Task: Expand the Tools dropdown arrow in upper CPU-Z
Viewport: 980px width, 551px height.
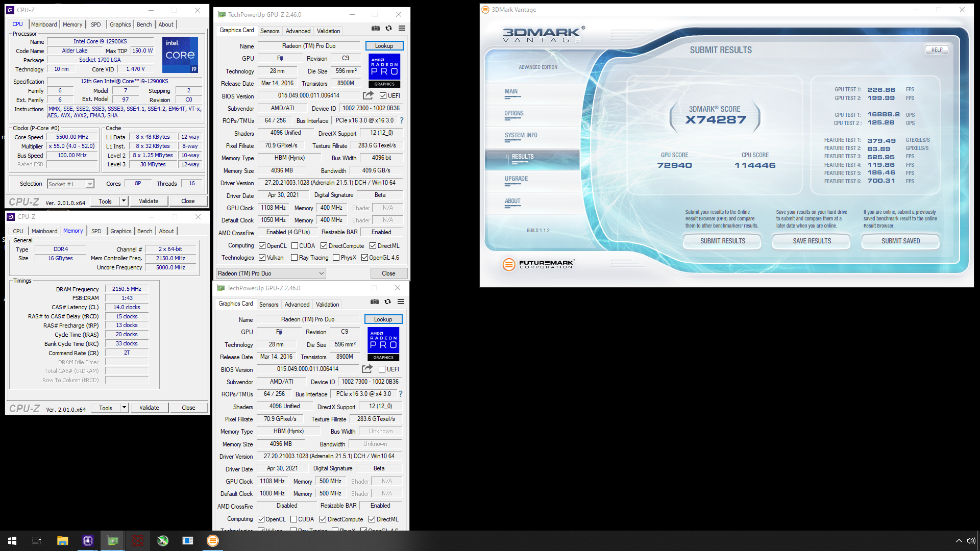Action: (124, 201)
